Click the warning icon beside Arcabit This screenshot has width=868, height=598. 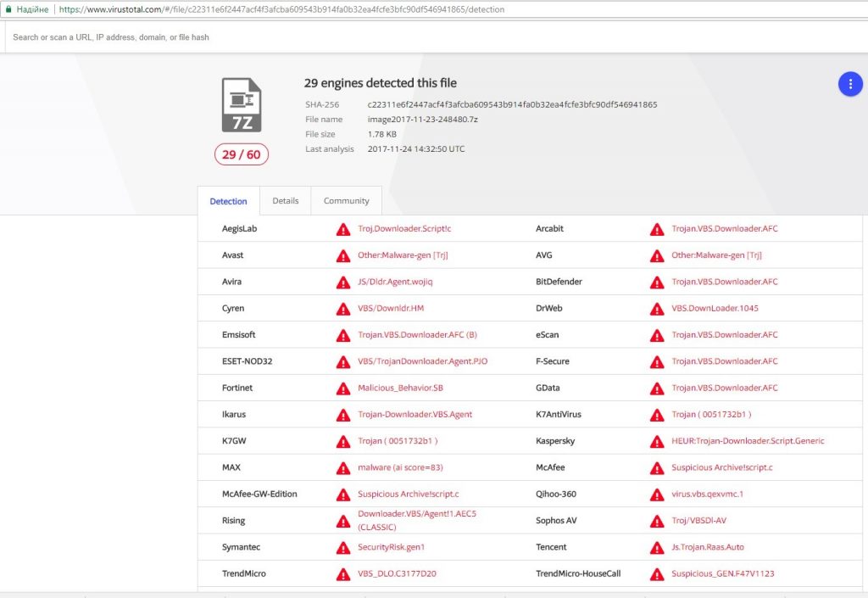pyautogui.click(x=657, y=229)
